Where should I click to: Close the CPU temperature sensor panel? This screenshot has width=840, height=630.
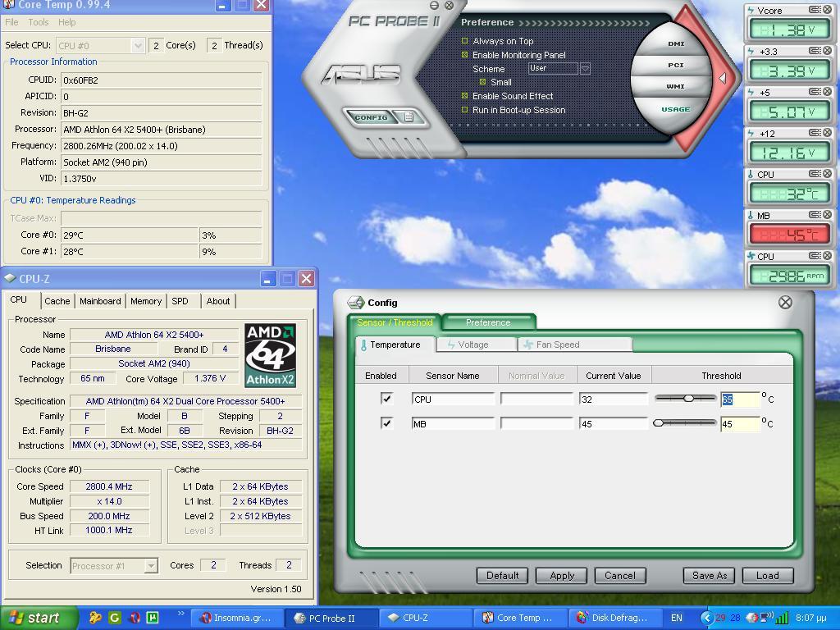pos(827,174)
